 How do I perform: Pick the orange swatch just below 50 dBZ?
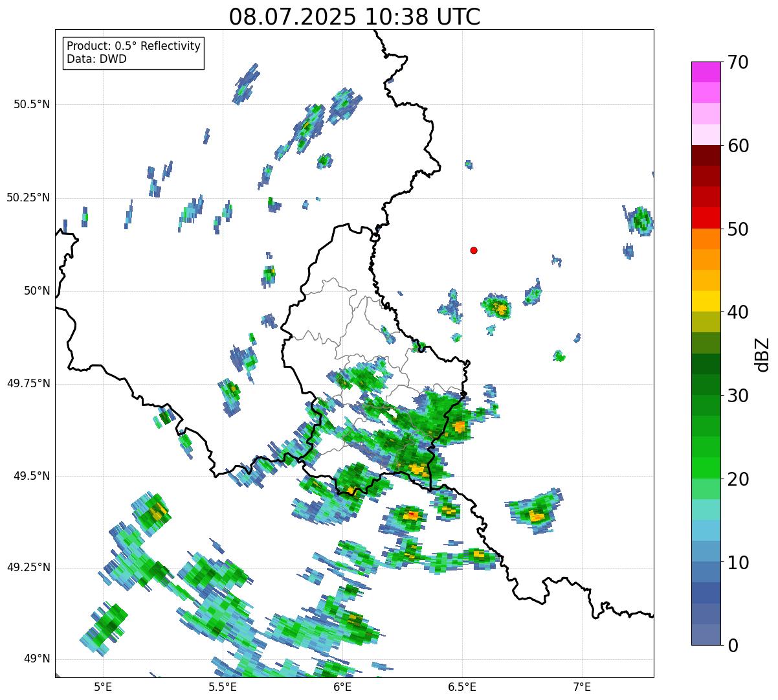tap(706, 239)
